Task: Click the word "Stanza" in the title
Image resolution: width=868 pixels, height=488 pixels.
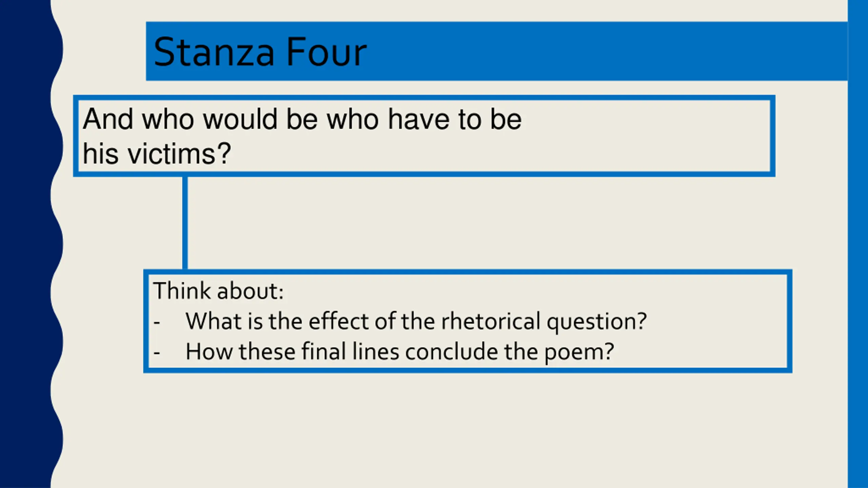Action: click(214, 52)
